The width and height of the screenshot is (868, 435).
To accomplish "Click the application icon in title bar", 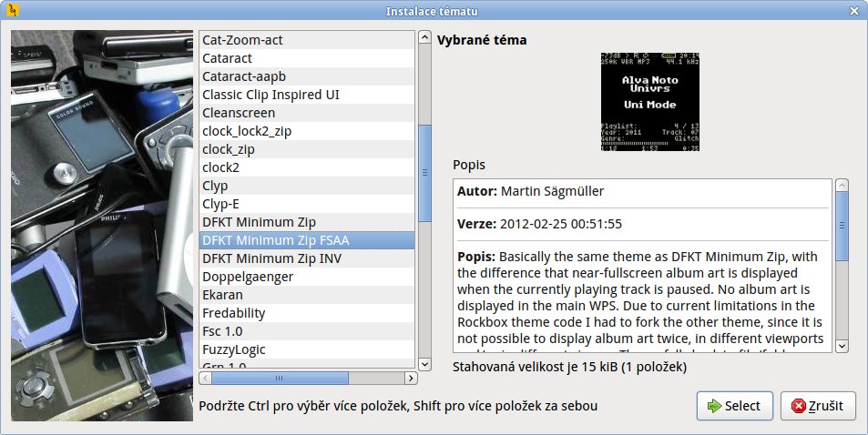I will point(13,11).
